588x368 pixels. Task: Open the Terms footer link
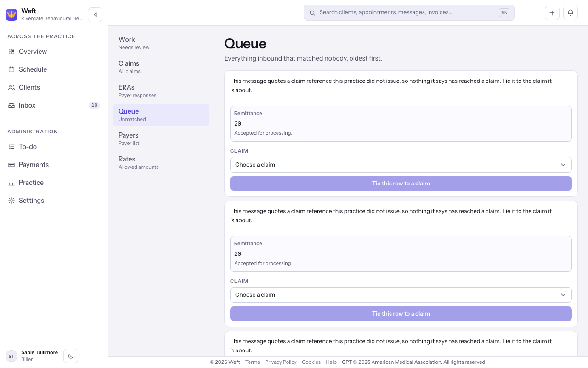(252, 362)
